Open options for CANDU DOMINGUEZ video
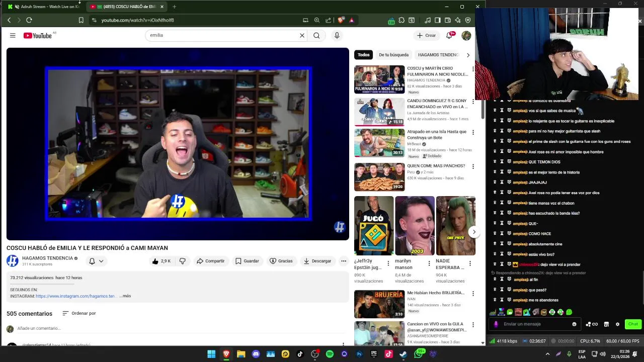644x362 pixels. (x=472, y=102)
